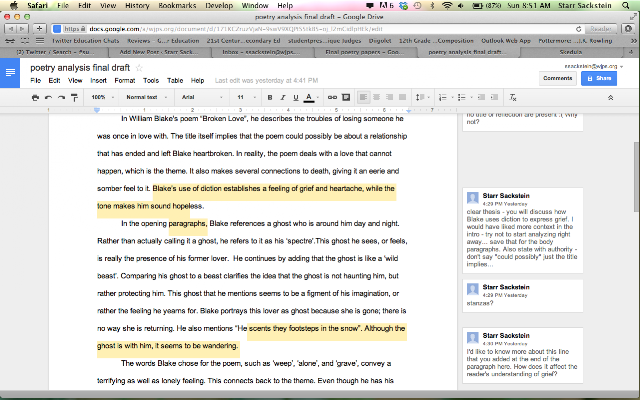The image size is (640, 400).
Task: Switch to the Skedula tab
Action: [570, 52]
